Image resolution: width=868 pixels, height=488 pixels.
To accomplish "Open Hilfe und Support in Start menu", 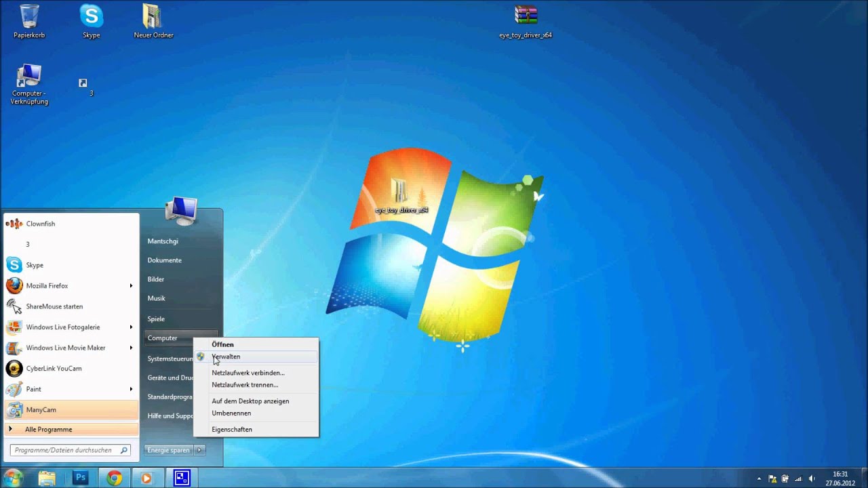I will point(169,415).
